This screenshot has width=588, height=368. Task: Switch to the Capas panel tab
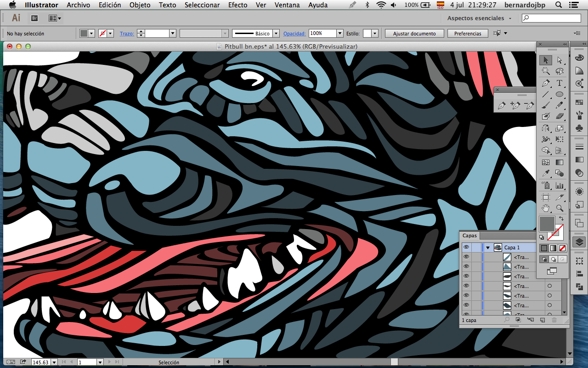(469, 236)
